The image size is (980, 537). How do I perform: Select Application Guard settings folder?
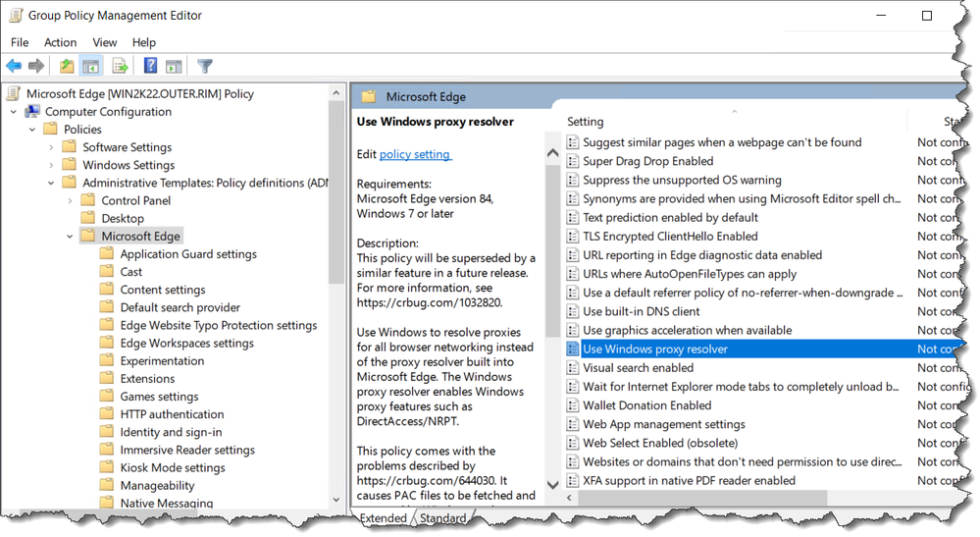click(188, 254)
